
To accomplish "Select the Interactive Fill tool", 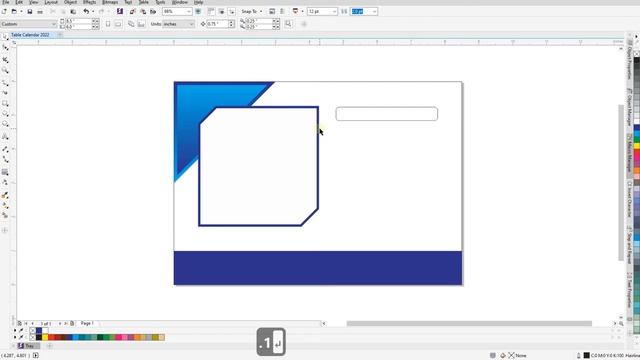I will [x=5, y=205].
